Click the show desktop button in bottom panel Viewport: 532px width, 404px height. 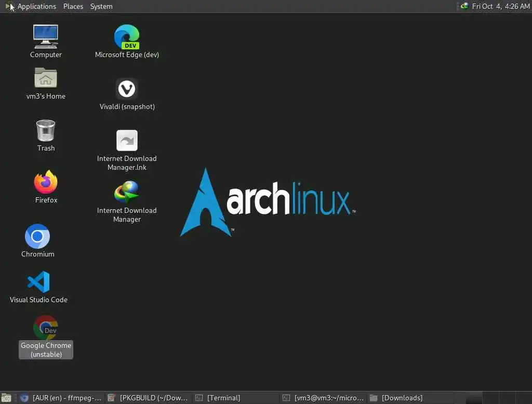coord(6,398)
